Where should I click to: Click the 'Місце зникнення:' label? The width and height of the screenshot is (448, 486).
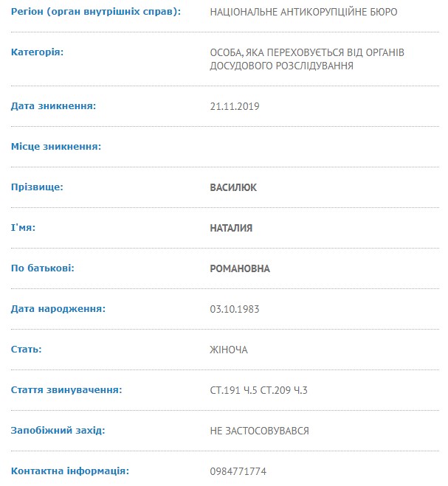point(56,147)
